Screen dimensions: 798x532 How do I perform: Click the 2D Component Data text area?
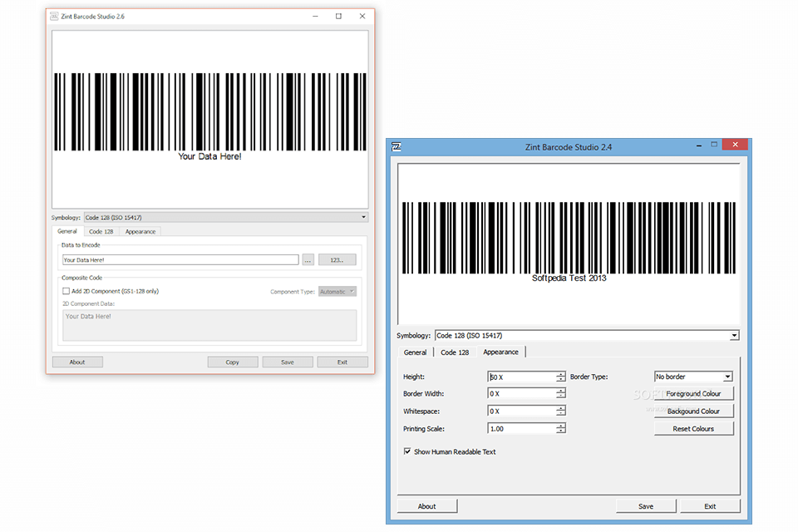(209, 325)
